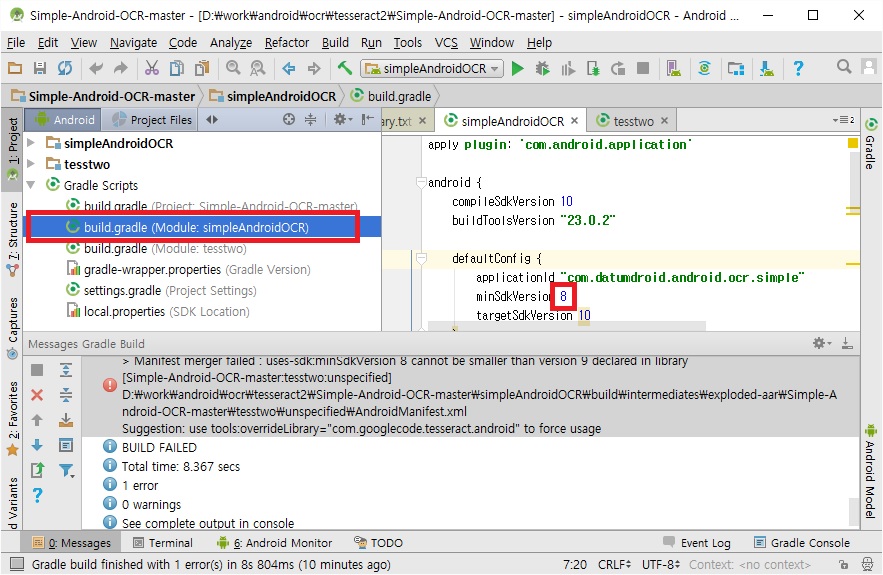This screenshot has height=575, width=883.
Task: Open Terminal tool window
Action: (x=163, y=543)
